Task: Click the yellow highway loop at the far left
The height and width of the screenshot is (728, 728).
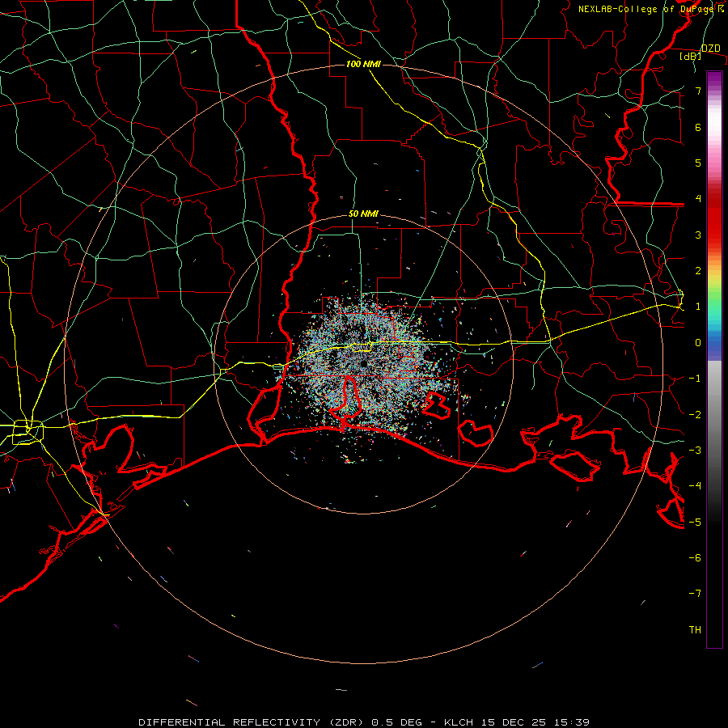Action: (28, 432)
